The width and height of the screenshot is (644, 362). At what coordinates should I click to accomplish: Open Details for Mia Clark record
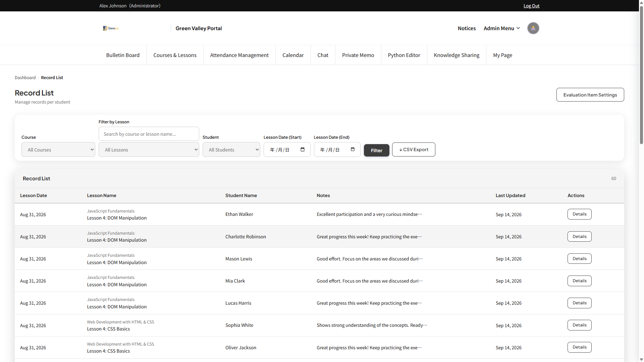[579, 281]
